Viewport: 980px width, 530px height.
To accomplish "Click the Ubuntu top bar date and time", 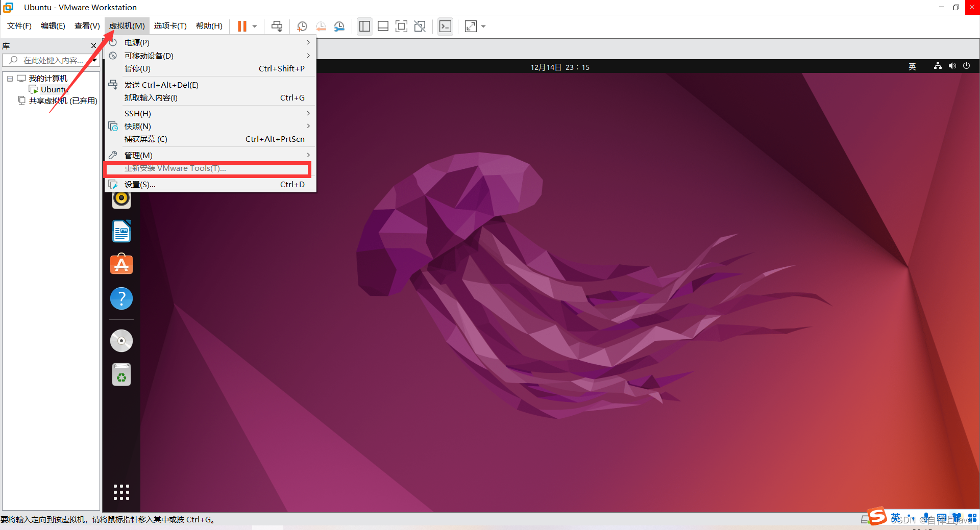I will pyautogui.click(x=560, y=67).
